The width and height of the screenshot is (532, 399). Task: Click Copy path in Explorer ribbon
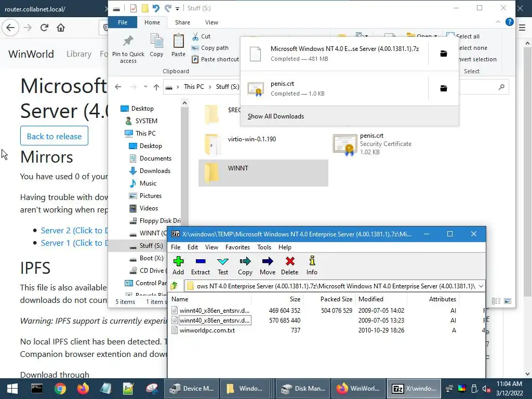(210, 48)
